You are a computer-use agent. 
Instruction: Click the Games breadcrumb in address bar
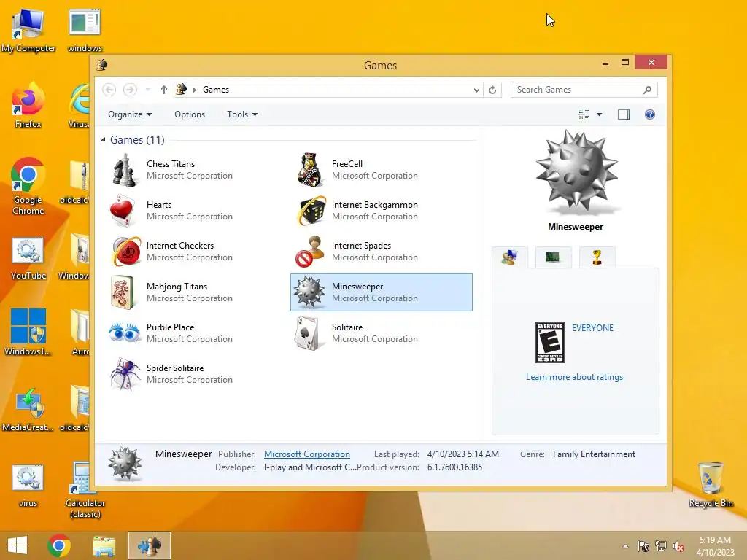click(216, 90)
